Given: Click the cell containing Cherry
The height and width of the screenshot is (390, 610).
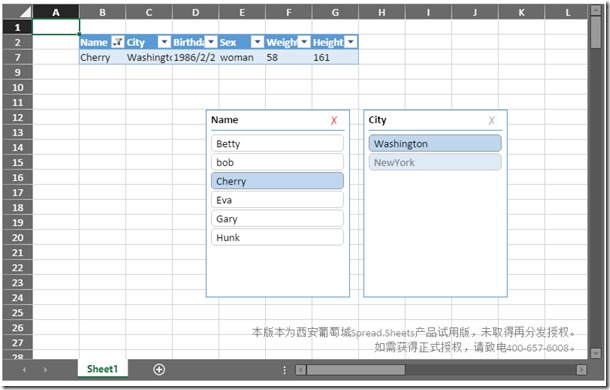Looking at the screenshot, I should pyautogui.click(x=102, y=57).
